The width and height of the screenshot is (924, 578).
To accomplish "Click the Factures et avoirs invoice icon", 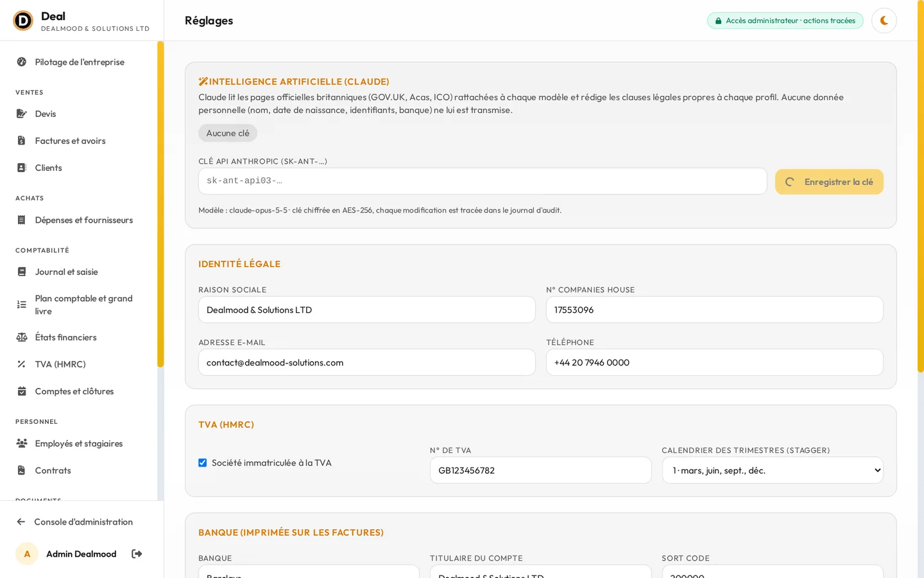I will (21, 141).
